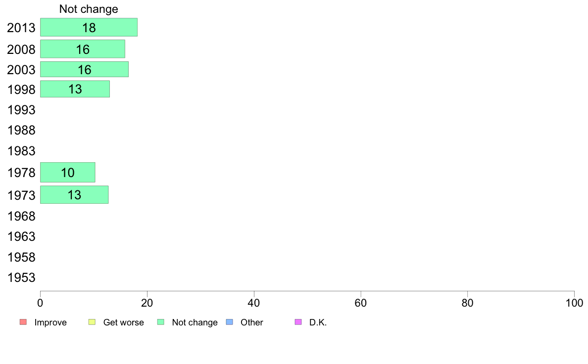Select the 1973 bar showing 13
588x364 pixels.
[x=74, y=194]
